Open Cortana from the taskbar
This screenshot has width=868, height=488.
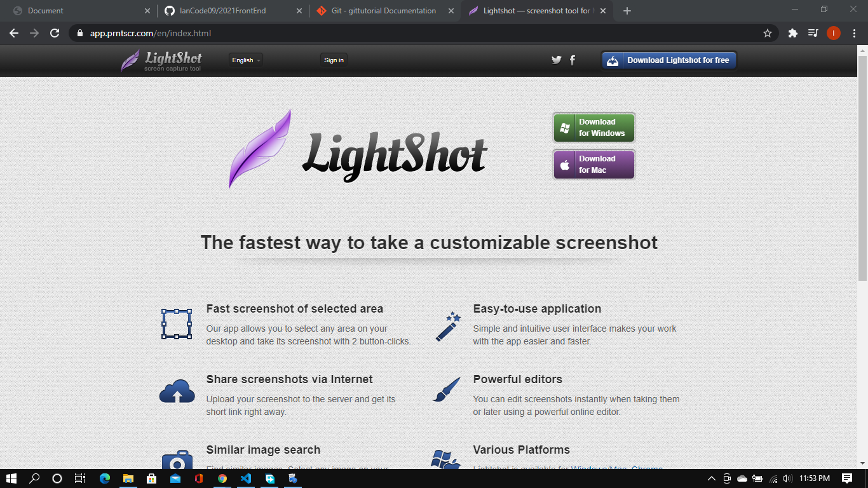click(x=57, y=478)
